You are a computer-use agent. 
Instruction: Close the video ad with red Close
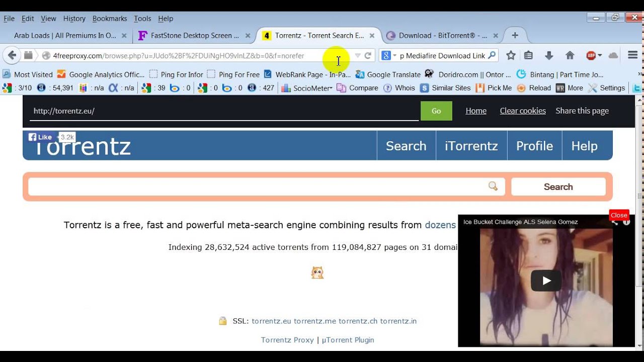(619, 215)
